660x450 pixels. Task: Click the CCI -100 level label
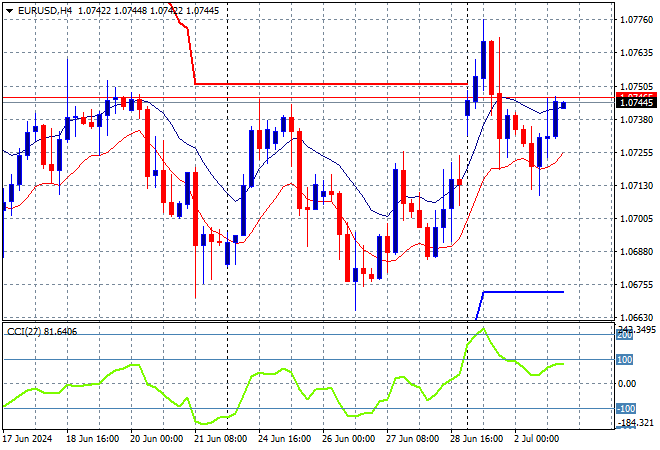pos(625,408)
